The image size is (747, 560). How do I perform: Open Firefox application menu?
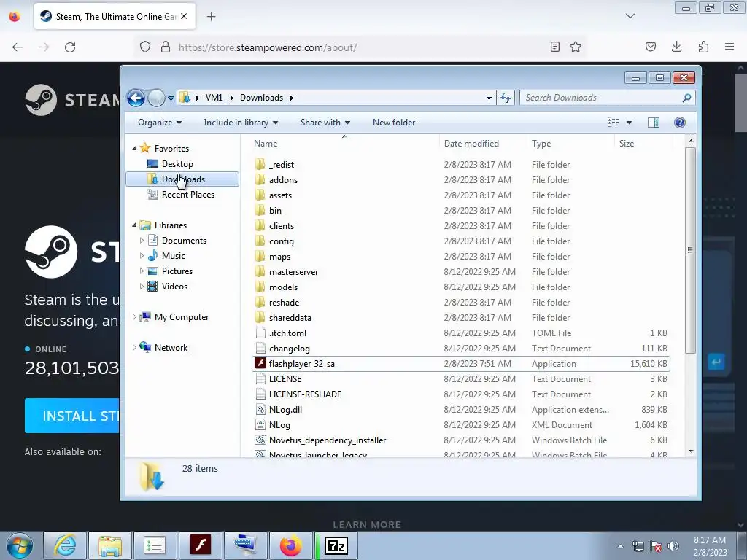point(729,47)
